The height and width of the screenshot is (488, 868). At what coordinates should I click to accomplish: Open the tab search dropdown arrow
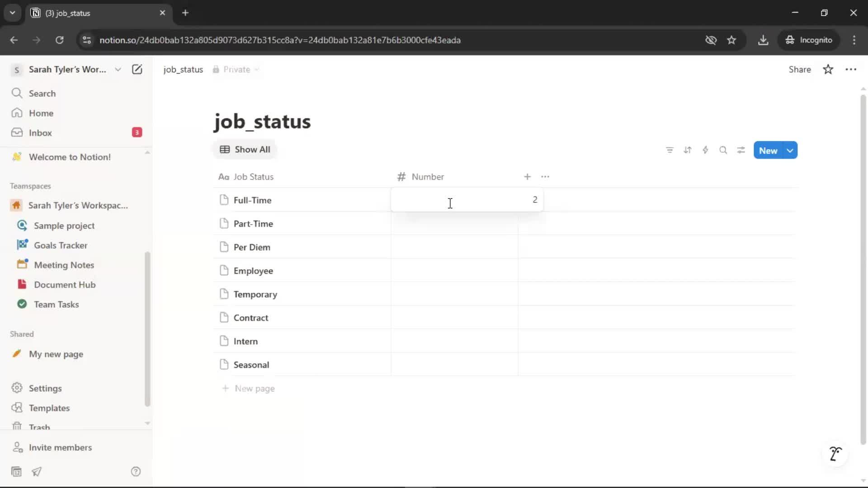(x=13, y=13)
